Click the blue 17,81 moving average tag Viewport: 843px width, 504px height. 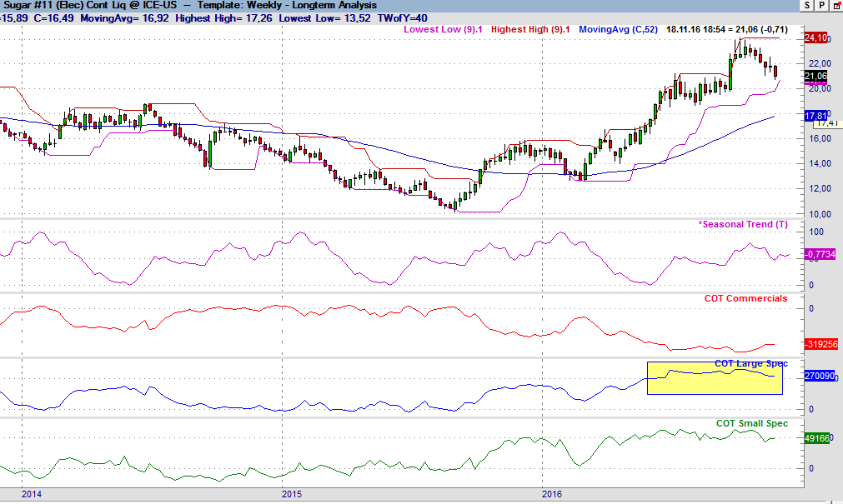[x=815, y=116]
